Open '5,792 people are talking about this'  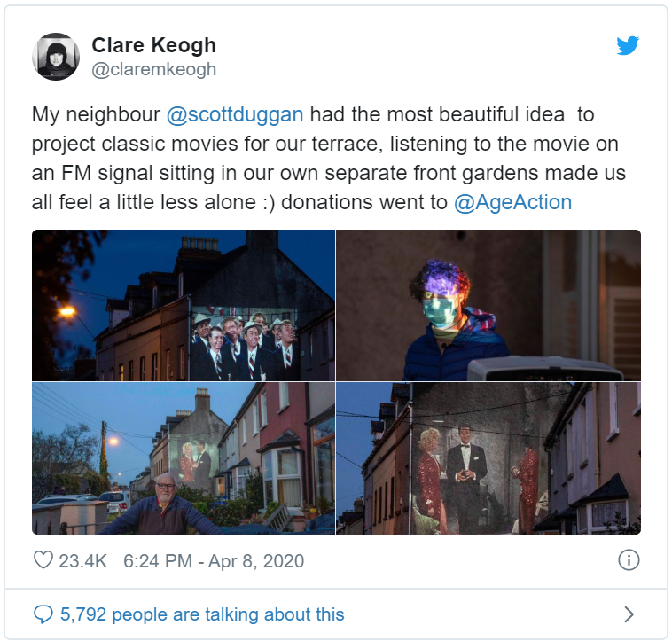tap(202, 614)
